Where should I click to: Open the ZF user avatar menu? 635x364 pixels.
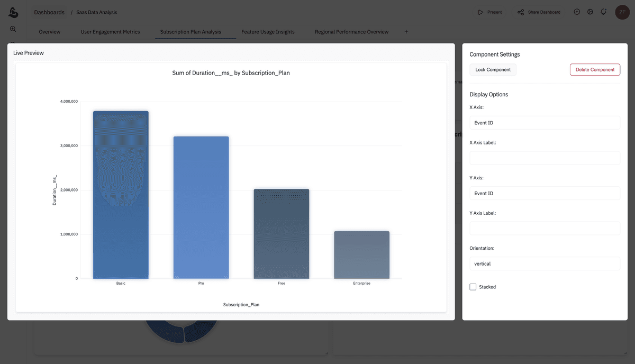click(622, 12)
